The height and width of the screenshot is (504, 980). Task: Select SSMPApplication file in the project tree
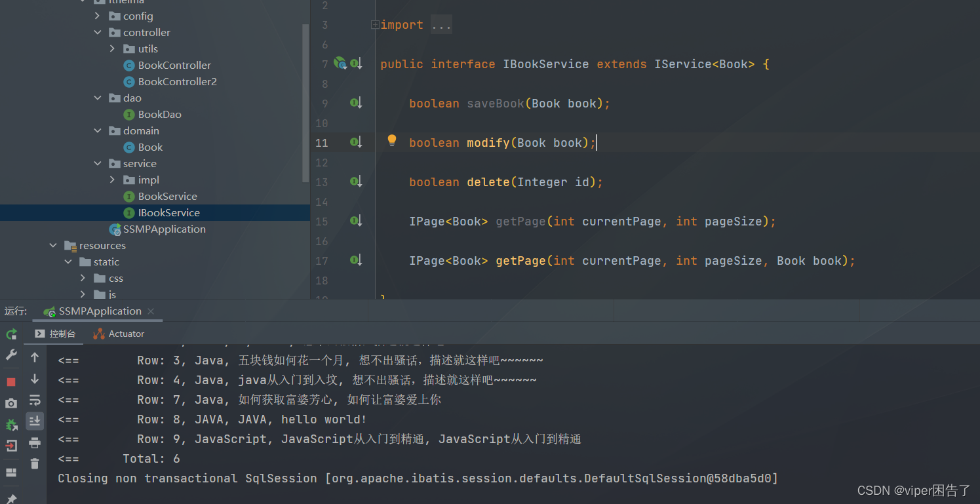(164, 229)
